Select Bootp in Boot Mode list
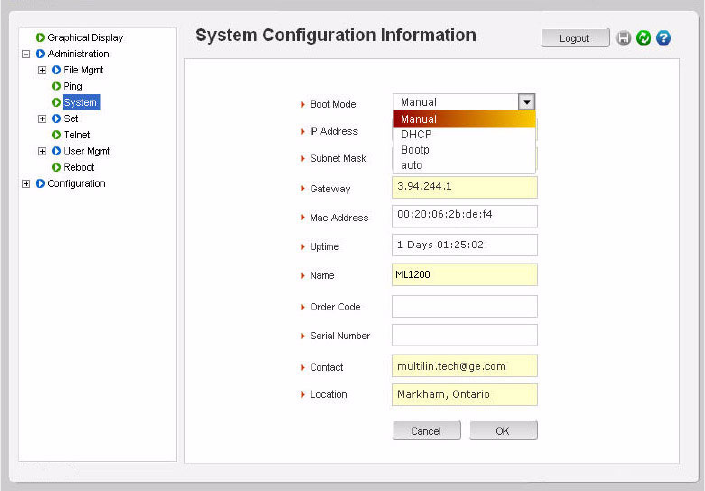The height and width of the screenshot is (491, 705). pos(464,150)
